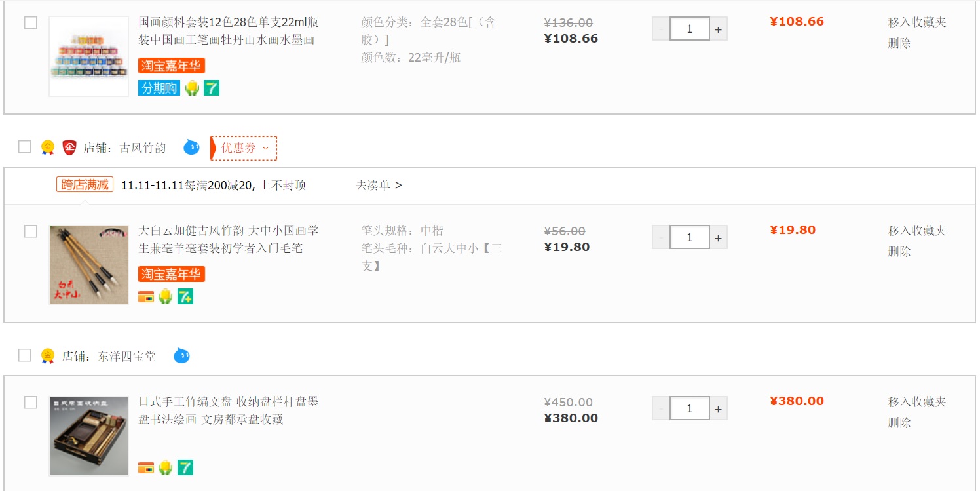980x491 pixels.
Task: Click the 7-day return icon for paint set
Action: 212,88
